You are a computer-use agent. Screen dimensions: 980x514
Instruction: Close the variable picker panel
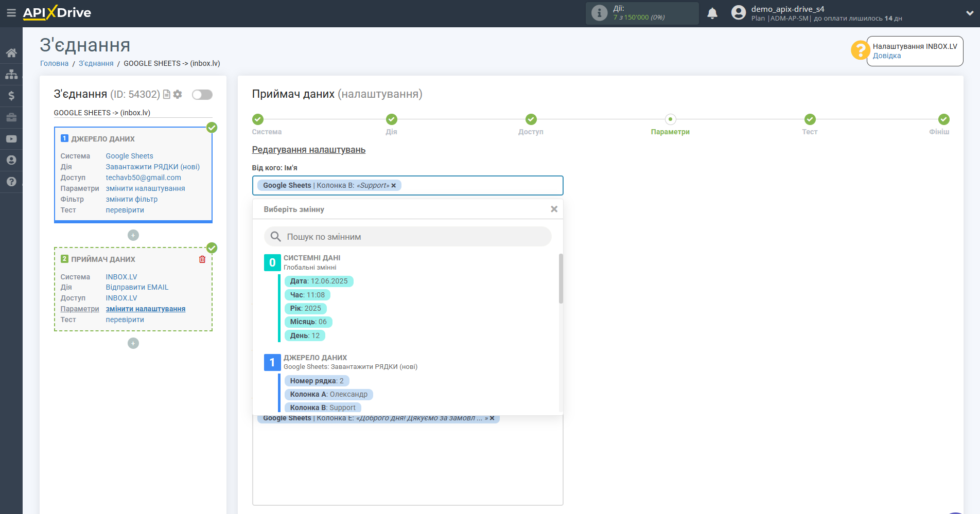(554, 209)
